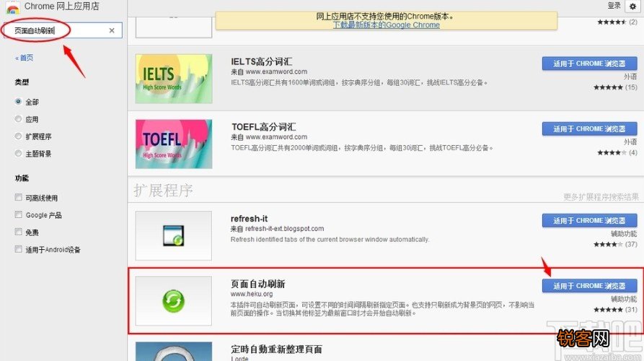The width and height of the screenshot is (644, 361).
Task: Add IELTS高分词汇 with 适用于 CHROME 浏览器 button
Action: point(589,64)
